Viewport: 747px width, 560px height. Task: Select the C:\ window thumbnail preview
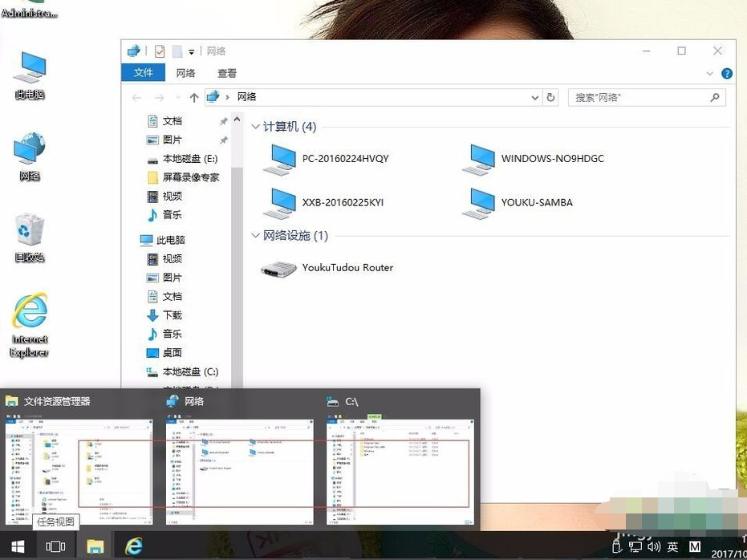pyautogui.click(x=400, y=469)
